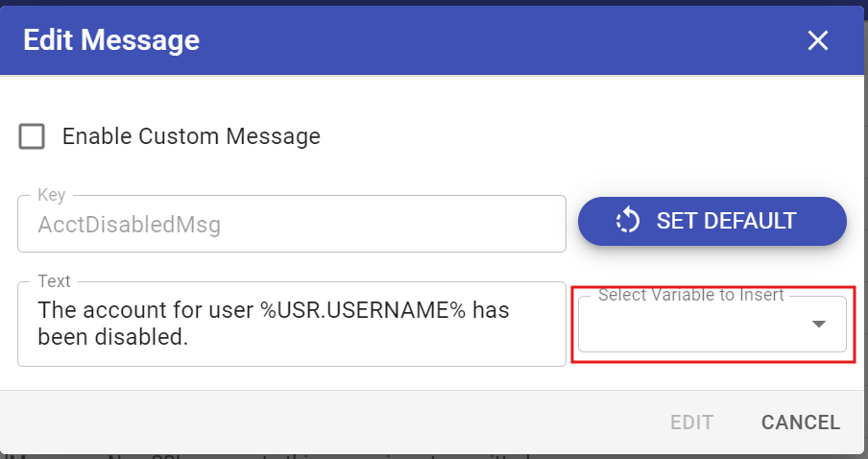Click the small "Text" field label
Image resolution: width=868 pixels, height=459 pixels.
coord(54,281)
